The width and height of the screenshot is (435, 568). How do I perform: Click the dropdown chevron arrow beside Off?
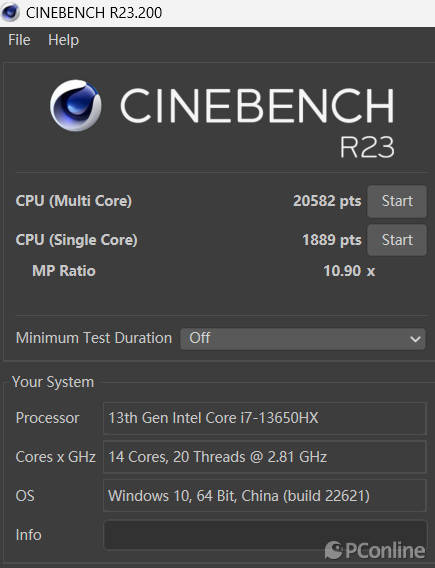coord(415,339)
